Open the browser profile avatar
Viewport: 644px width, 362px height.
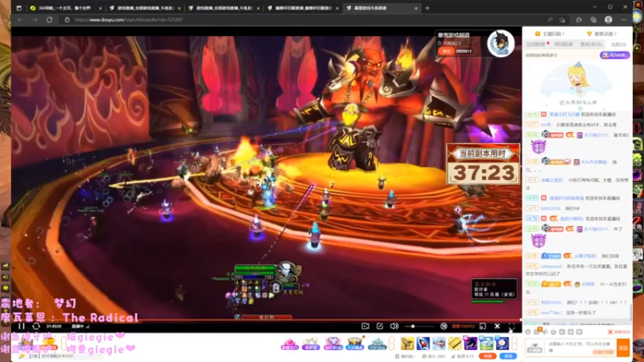(609, 19)
